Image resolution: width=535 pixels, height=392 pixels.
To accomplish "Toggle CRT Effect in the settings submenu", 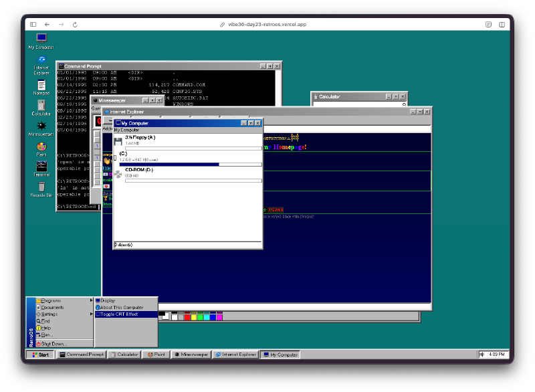I will (x=118, y=314).
